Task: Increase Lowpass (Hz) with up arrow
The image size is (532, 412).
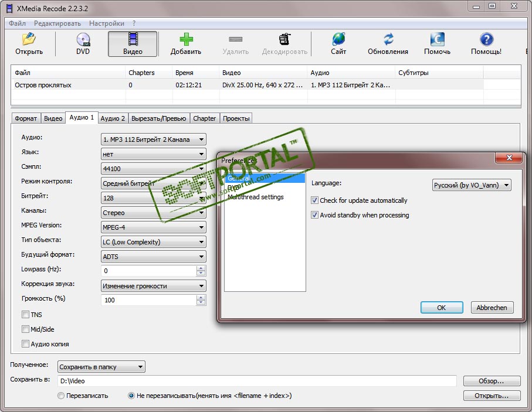Action: coord(201,268)
